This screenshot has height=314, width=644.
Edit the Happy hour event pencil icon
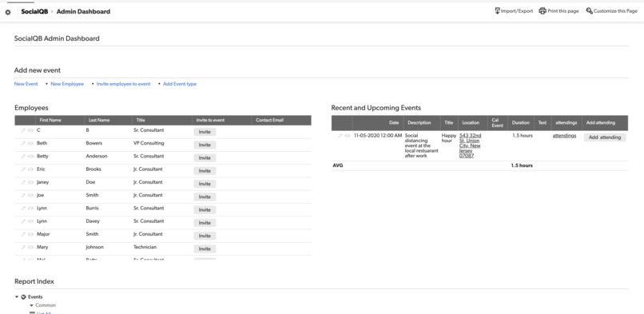tap(340, 136)
